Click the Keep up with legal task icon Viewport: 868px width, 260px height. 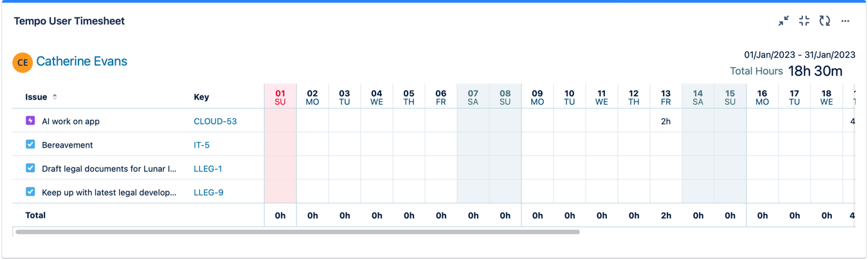30,192
